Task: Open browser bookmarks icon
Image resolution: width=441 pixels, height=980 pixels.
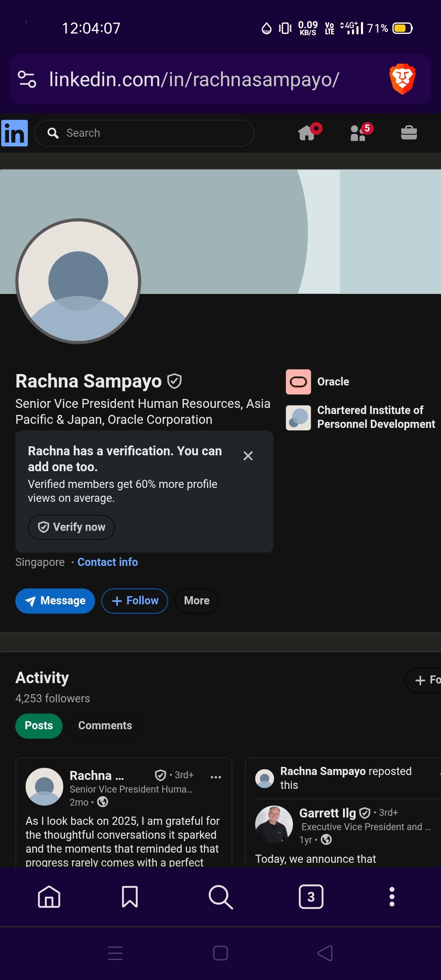Action: click(130, 897)
